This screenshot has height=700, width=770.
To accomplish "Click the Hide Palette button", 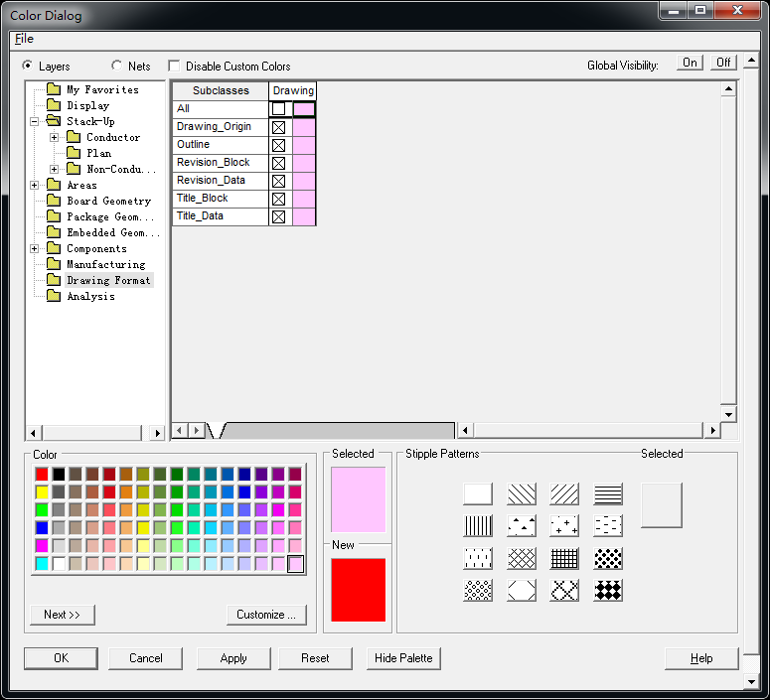I will click(403, 658).
